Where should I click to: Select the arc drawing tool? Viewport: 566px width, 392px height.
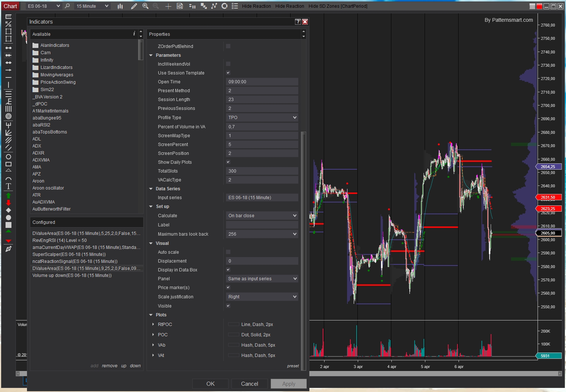[x=8, y=178]
